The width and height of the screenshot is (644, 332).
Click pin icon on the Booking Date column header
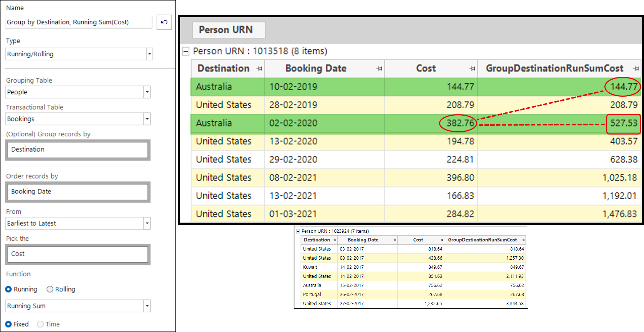click(x=379, y=68)
